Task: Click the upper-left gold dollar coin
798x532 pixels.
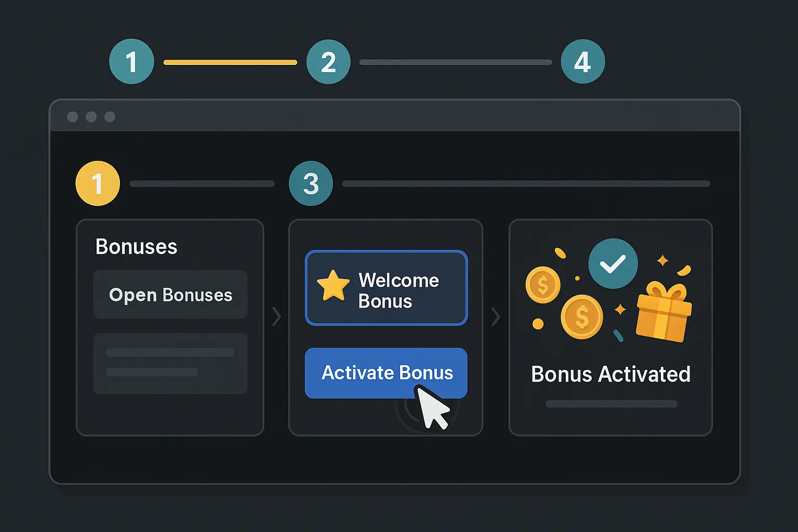Action: coord(543,285)
